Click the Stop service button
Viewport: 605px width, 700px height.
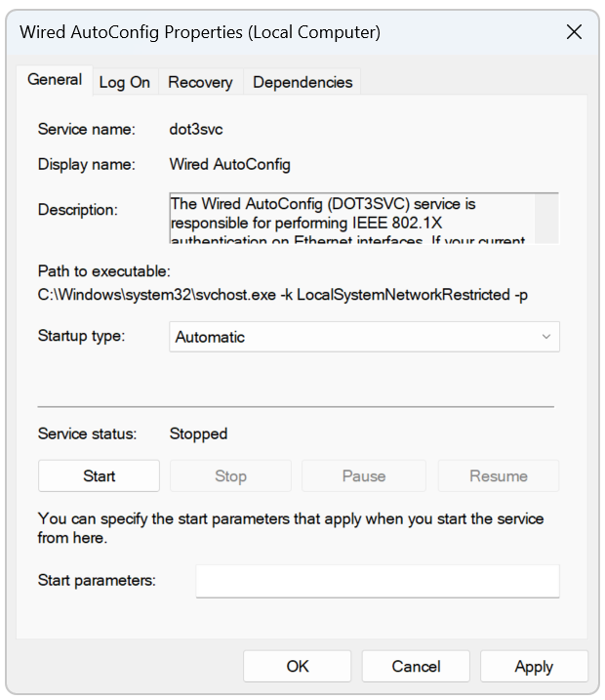click(x=230, y=476)
